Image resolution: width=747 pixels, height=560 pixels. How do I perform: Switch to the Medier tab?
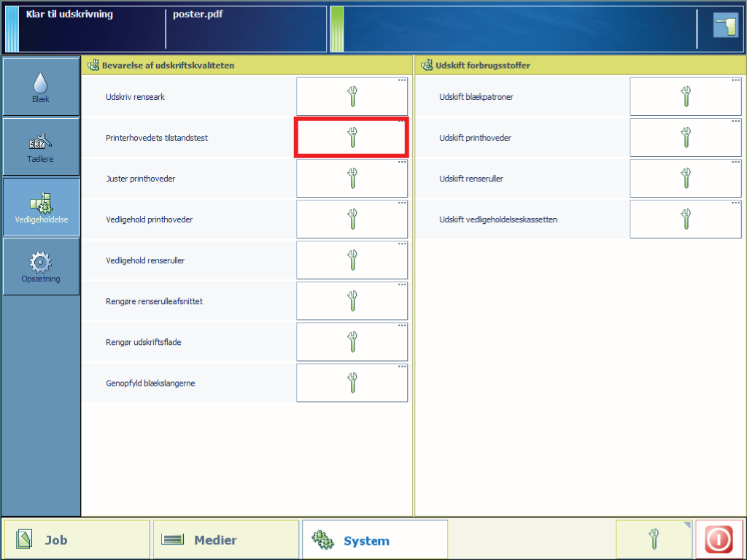(x=226, y=540)
